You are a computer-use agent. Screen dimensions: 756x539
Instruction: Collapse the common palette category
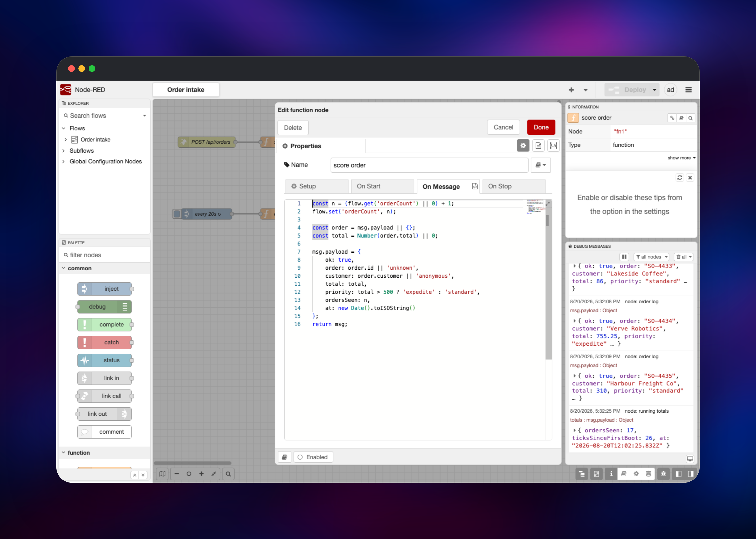tap(105, 268)
